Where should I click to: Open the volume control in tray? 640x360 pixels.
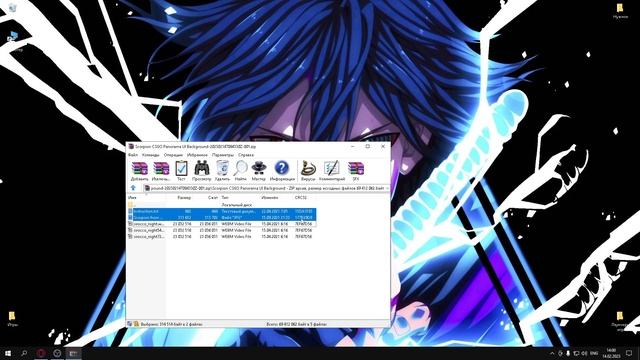[x=584, y=353]
